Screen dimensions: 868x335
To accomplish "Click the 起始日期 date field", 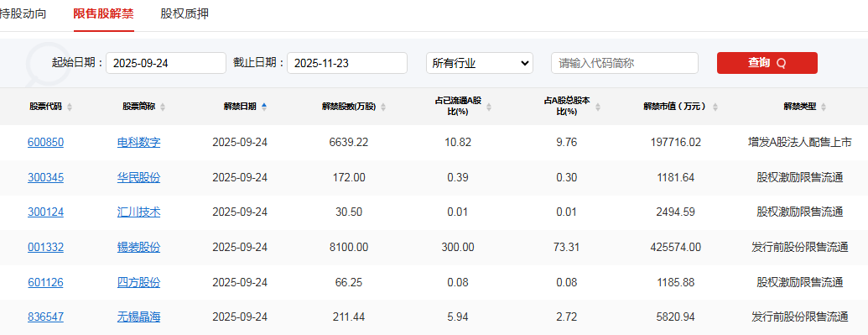I will coord(166,63).
